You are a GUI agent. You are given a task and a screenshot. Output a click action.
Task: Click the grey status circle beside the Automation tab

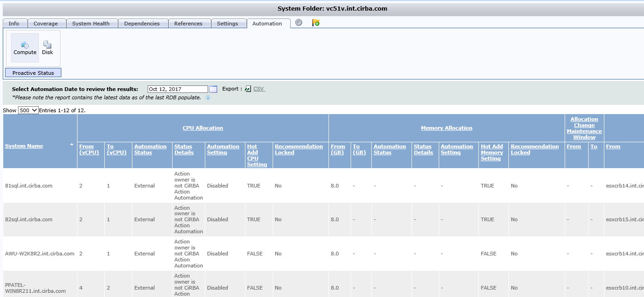pyautogui.click(x=298, y=22)
